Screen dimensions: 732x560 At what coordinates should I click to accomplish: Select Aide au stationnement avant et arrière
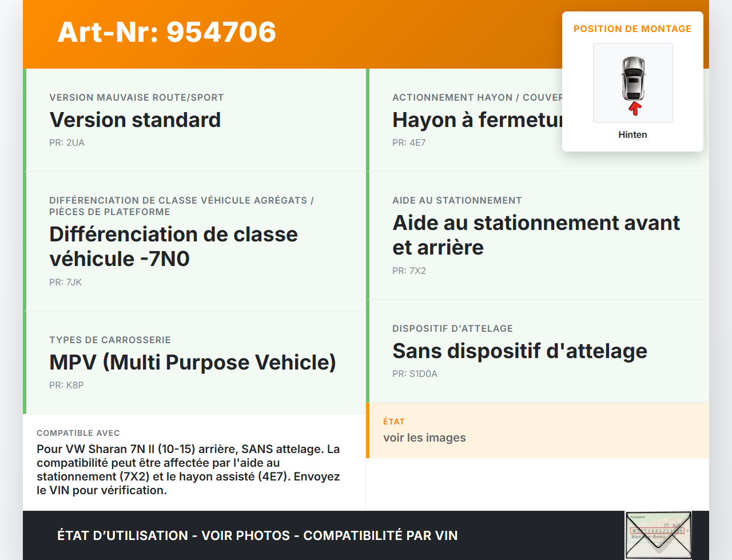536,235
